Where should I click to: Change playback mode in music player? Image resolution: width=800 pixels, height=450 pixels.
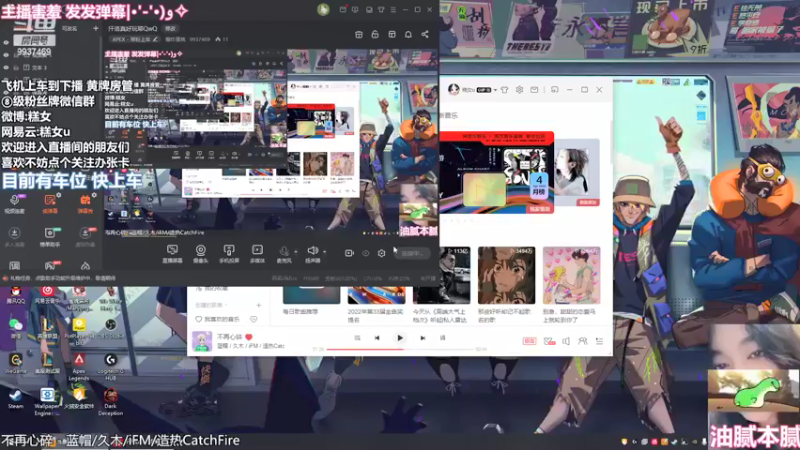[357, 338]
